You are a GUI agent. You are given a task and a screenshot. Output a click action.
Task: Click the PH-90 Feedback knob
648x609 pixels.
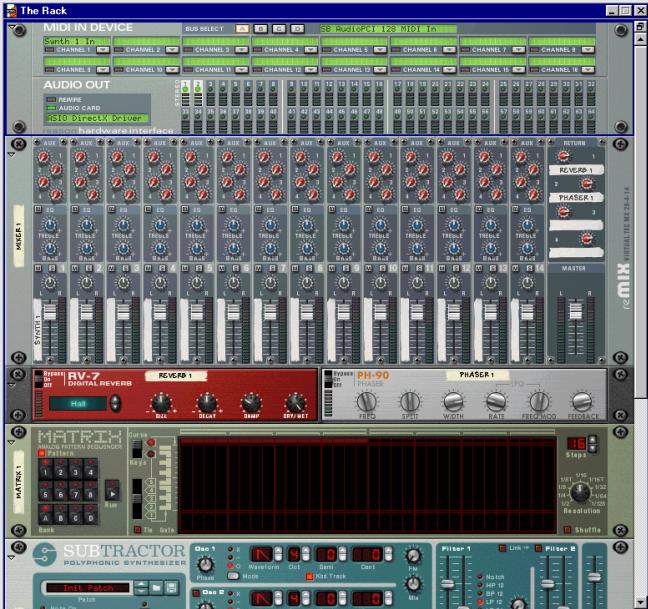(x=582, y=401)
